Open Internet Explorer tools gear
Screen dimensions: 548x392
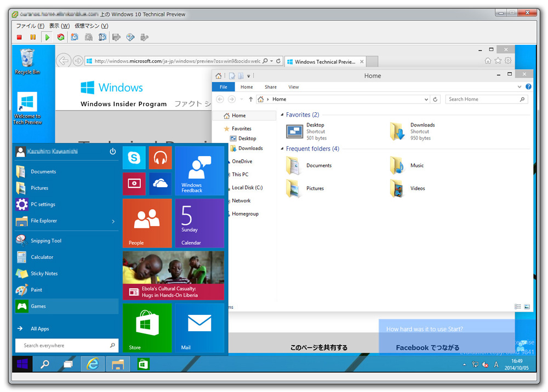coord(508,61)
